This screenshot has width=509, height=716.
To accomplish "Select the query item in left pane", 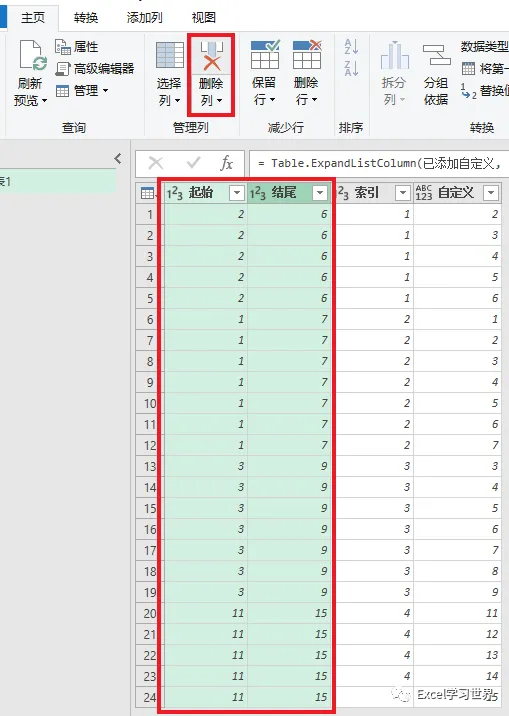I will tap(58, 181).
